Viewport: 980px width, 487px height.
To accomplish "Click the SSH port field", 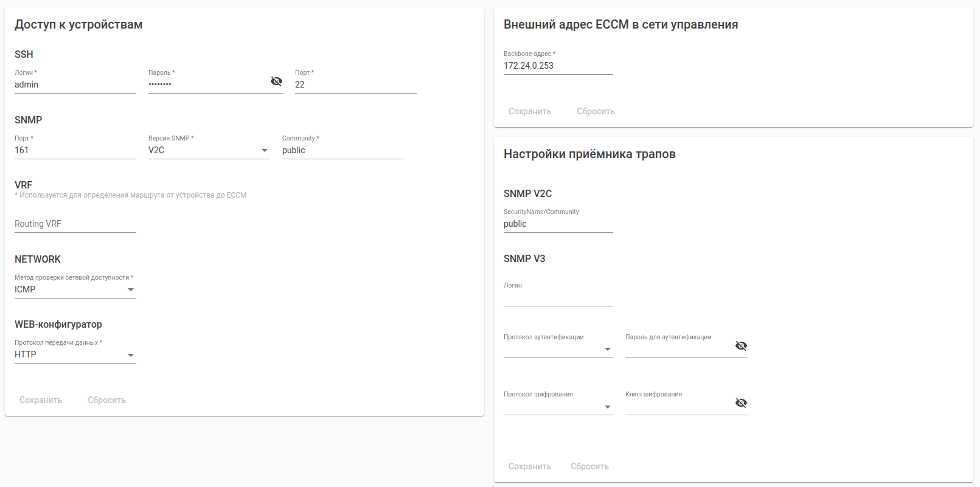I will point(355,85).
